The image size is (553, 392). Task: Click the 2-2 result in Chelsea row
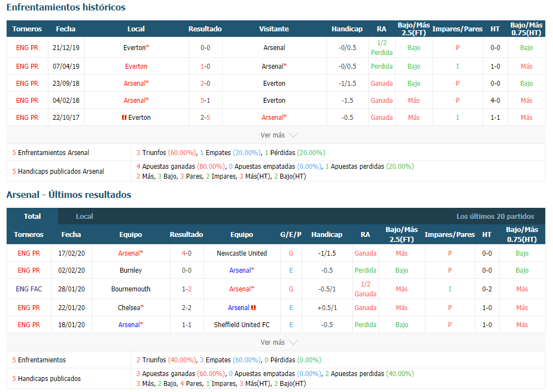click(x=186, y=308)
